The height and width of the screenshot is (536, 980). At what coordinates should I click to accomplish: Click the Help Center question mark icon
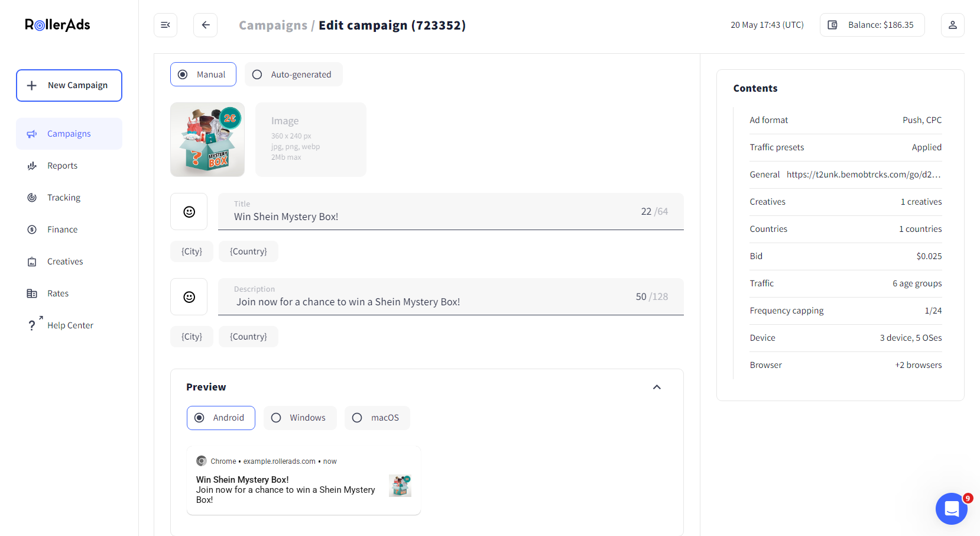[32, 326]
